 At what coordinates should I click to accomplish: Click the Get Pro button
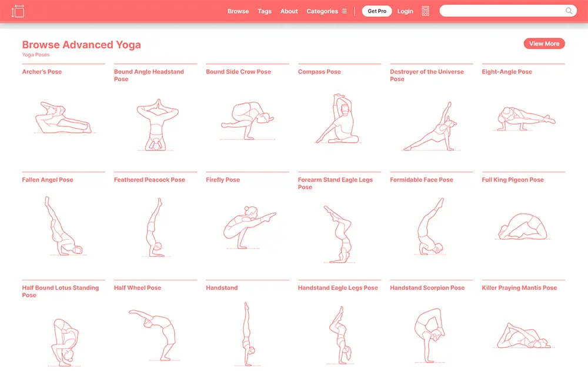[377, 11]
